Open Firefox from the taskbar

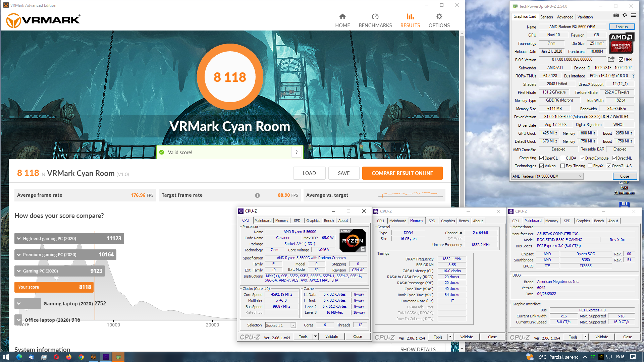click(x=68, y=357)
